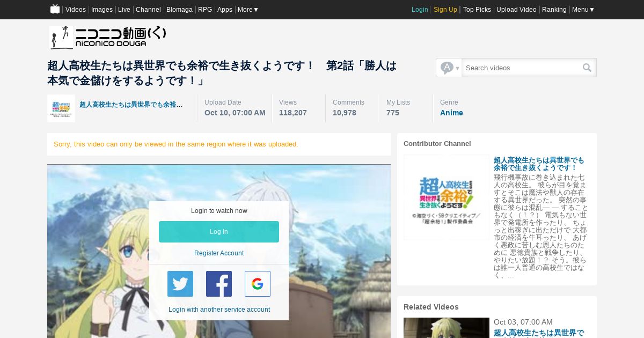Open the Ranking page
The width and height of the screenshot is (644, 338).
[x=554, y=10]
